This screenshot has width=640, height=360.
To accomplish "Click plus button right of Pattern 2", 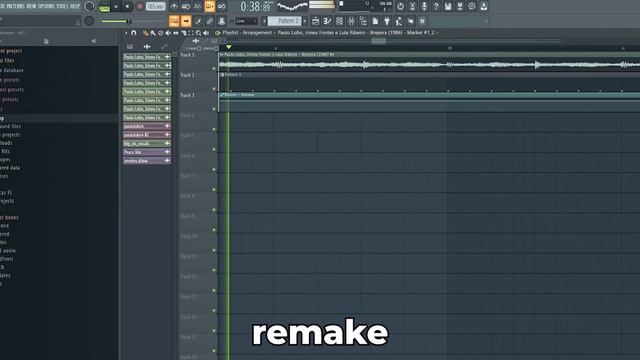I will tap(304, 21).
